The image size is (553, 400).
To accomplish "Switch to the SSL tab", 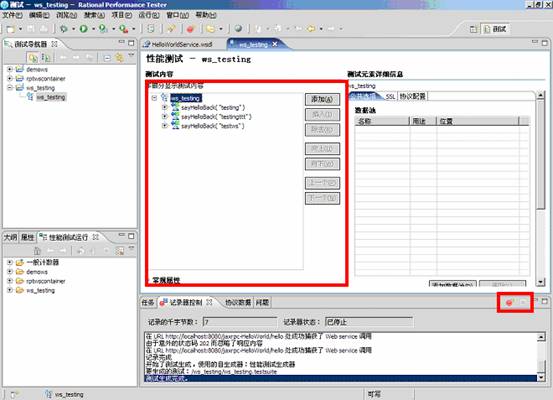I will tap(390, 96).
